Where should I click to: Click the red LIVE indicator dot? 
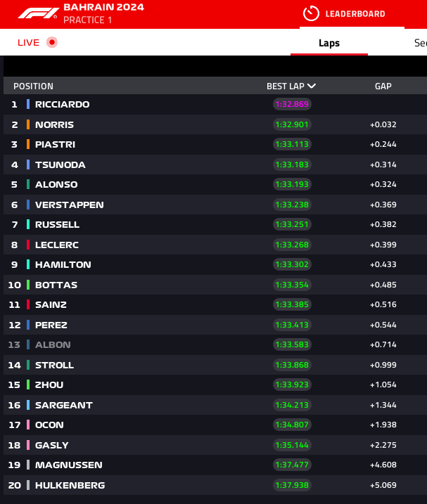52,42
